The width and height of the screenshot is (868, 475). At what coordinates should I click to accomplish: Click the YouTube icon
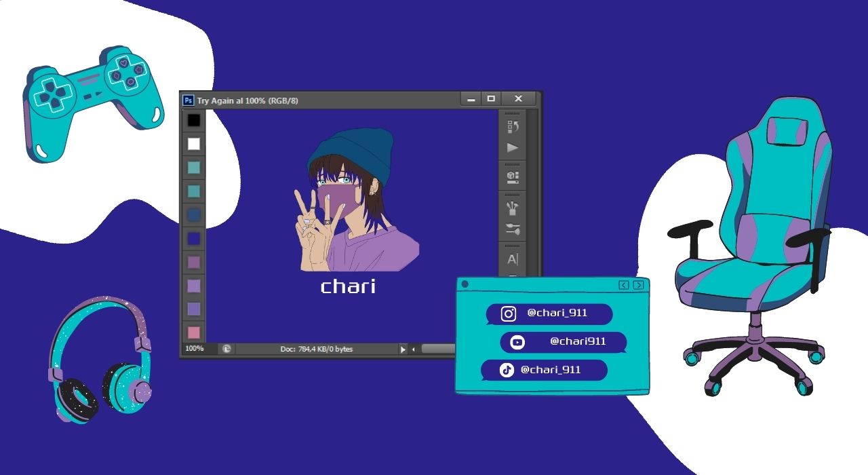[x=517, y=342]
